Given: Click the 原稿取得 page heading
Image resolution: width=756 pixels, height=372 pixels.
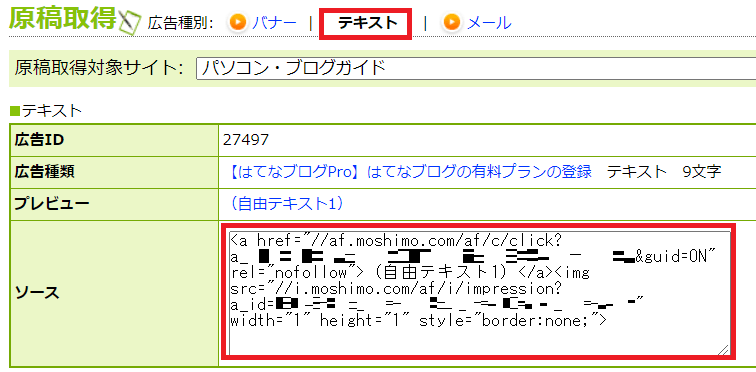Looking at the screenshot, I should coord(63,19).
